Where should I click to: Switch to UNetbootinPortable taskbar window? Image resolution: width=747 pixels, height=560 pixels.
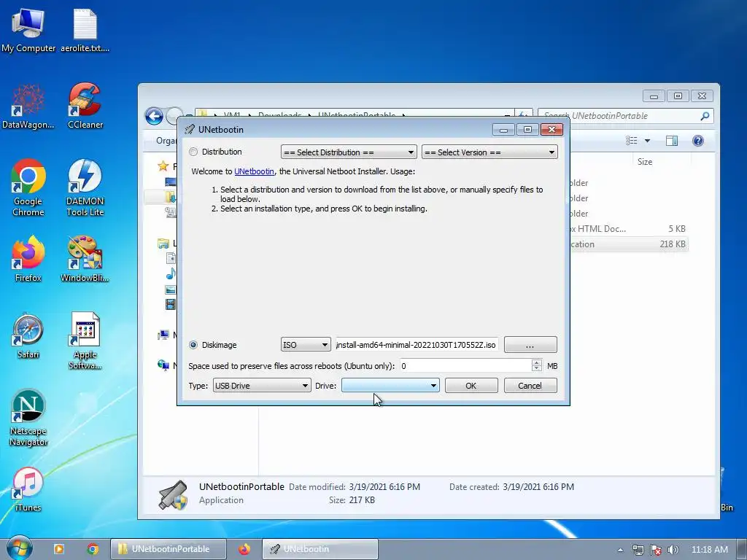pos(169,549)
